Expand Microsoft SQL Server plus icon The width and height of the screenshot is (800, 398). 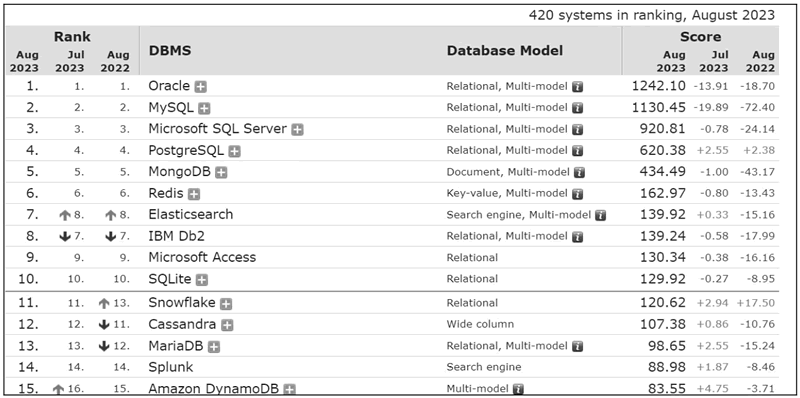click(297, 130)
